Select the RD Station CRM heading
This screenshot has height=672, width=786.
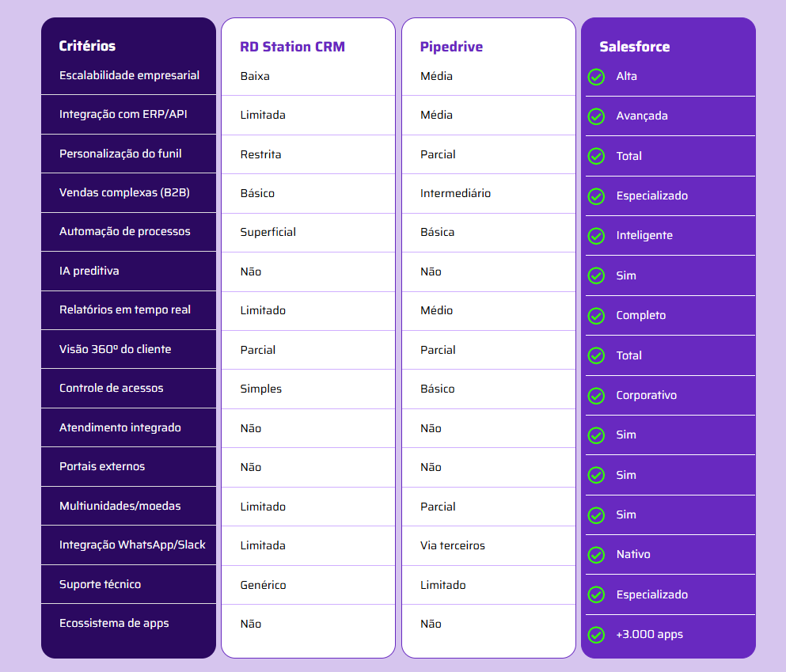(292, 47)
